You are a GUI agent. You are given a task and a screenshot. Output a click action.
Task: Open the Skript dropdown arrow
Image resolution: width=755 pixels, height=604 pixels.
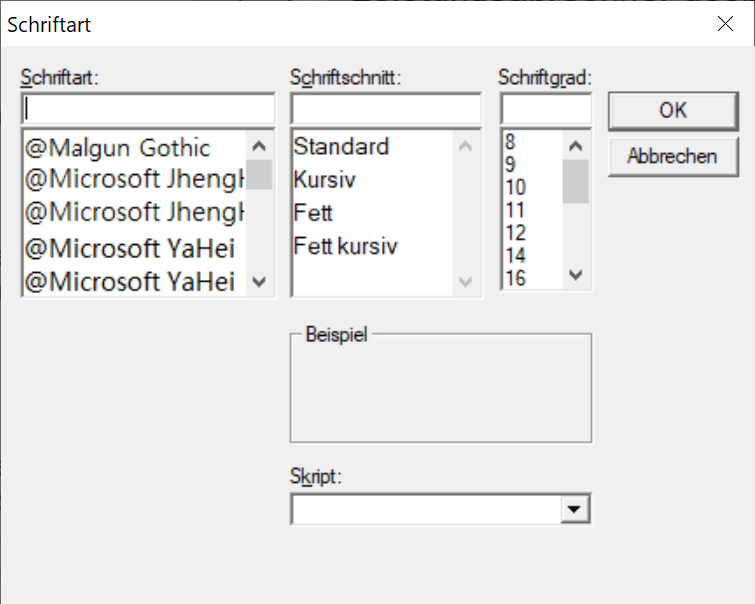point(574,509)
